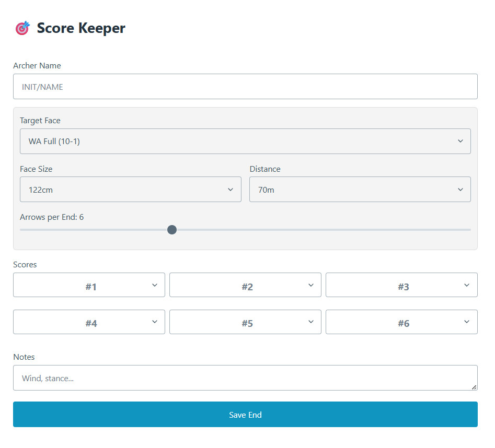
Task: Click the resize grip of the Notes box
Action: coord(475,388)
